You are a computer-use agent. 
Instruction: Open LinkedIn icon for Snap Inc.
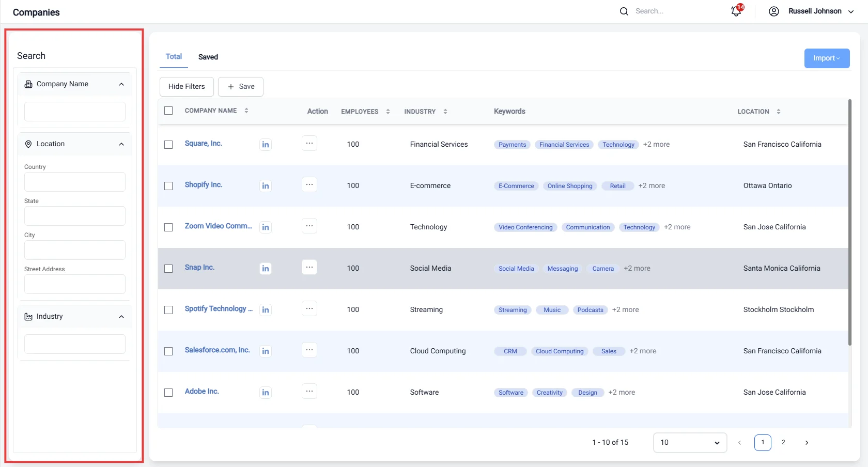[x=266, y=269]
